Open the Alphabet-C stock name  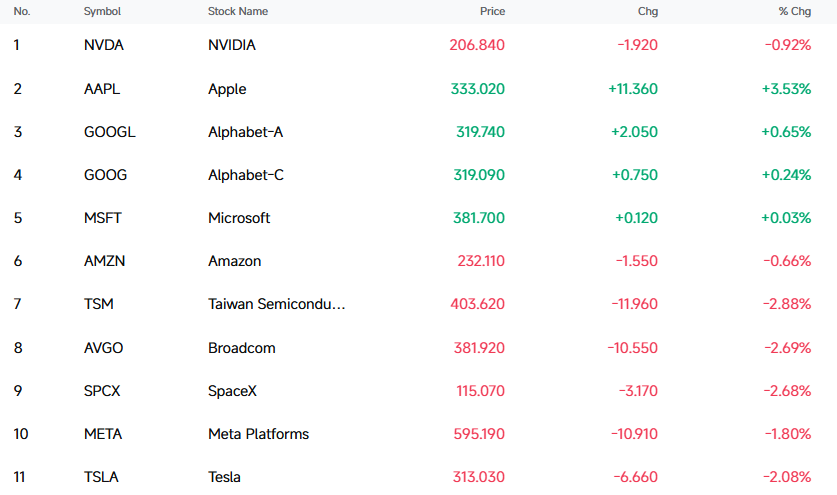[246, 175]
